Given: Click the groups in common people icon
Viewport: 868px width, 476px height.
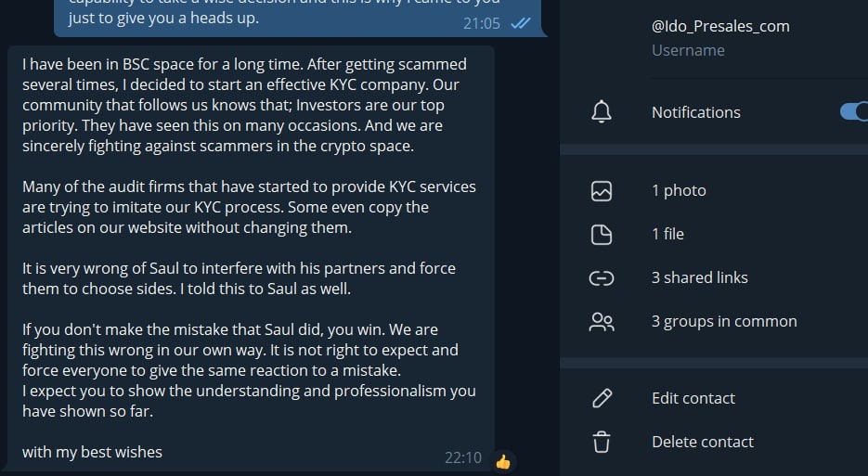Looking at the screenshot, I should pyautogui.click(x=602, y=322).
